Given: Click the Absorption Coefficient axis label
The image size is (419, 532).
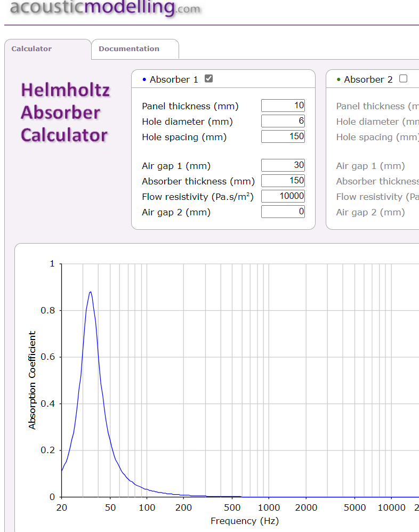Looking at the screenshot, I should [x=33, y=380].
